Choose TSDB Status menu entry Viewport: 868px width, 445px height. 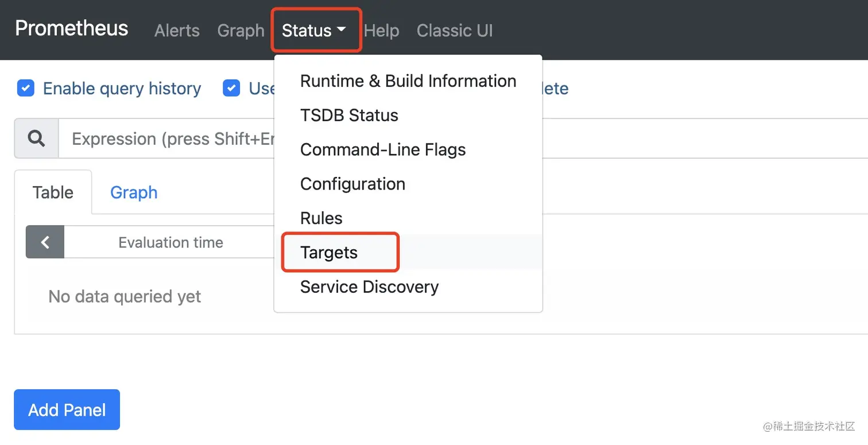coord(349,115)
